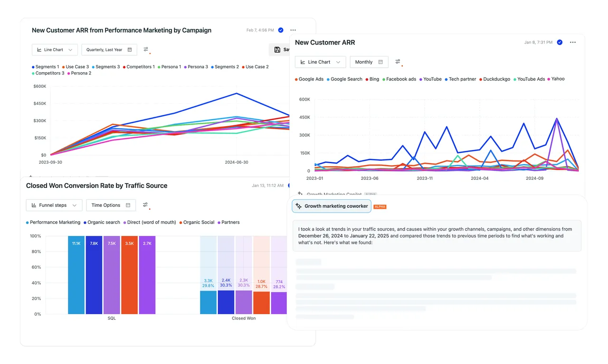The image size is (608, 364).
Task: Click sparkle icon on Growth marketing coworker
Action: [298, 206]
